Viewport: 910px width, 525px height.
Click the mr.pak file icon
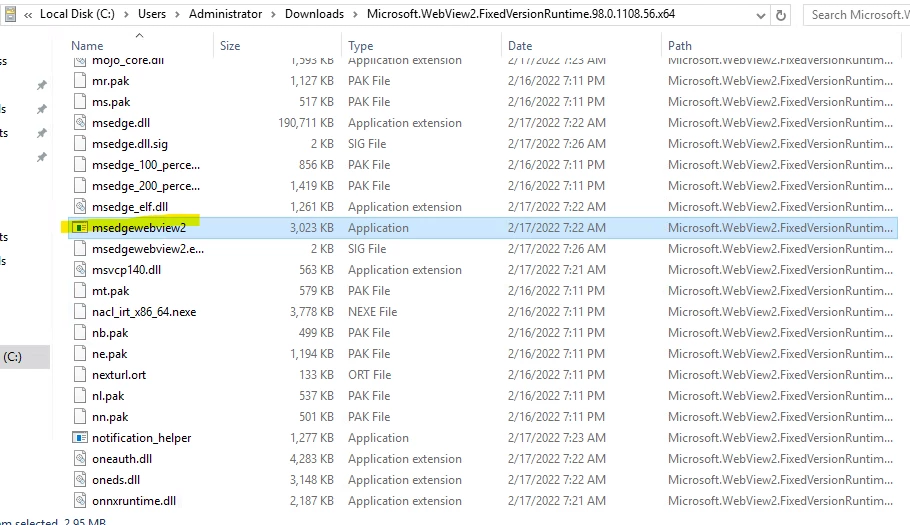click(80, 81)
